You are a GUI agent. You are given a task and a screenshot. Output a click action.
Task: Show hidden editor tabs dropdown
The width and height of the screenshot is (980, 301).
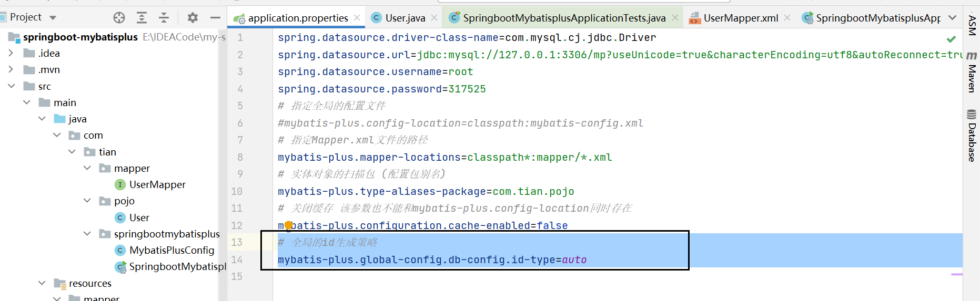(952, 17)
